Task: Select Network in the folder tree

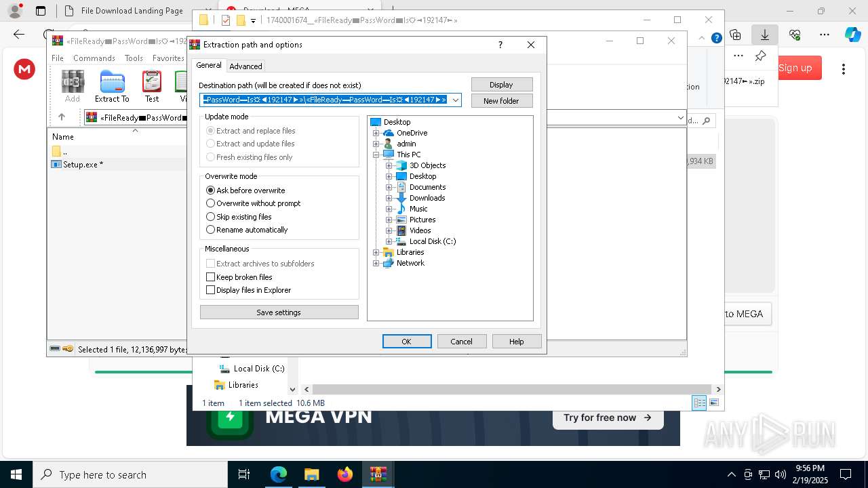Action: pyautogui.click(x=410, y=263)
